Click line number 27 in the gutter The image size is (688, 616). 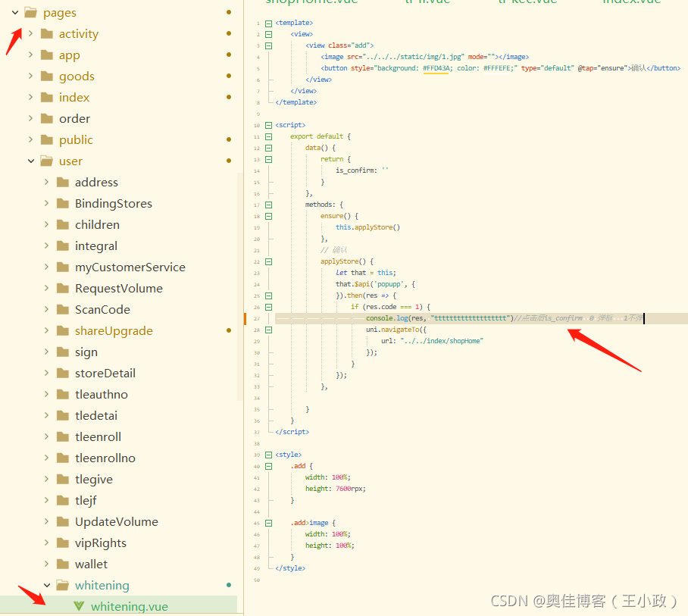[x=257, y=318]
